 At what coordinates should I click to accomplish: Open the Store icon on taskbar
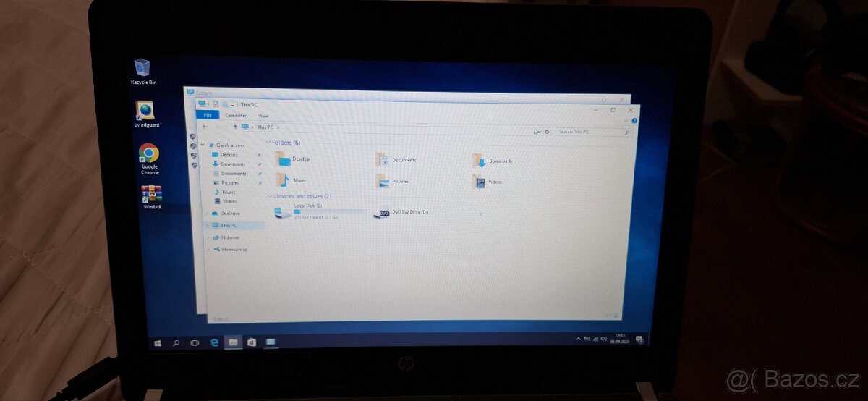click(252, 342)
